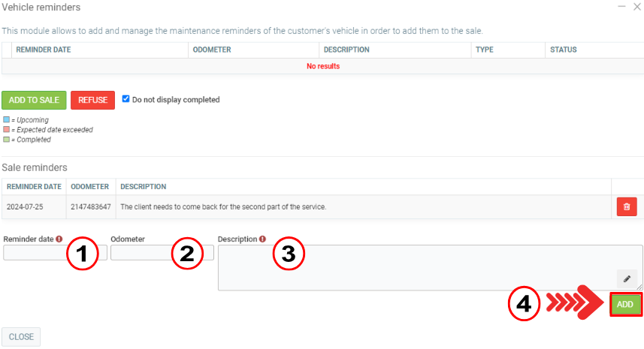Click the red Expected date exceeded swatch

click(6, 130)
